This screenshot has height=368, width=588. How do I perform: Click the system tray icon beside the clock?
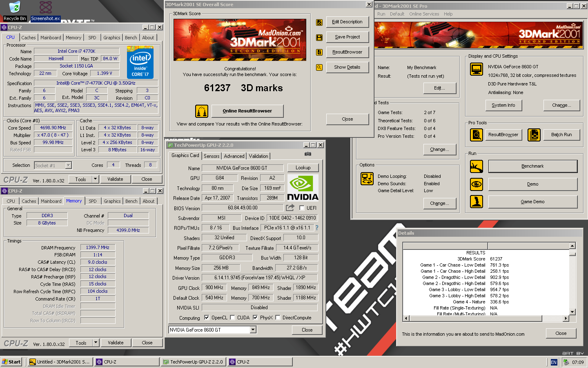[x=566, y=362]
